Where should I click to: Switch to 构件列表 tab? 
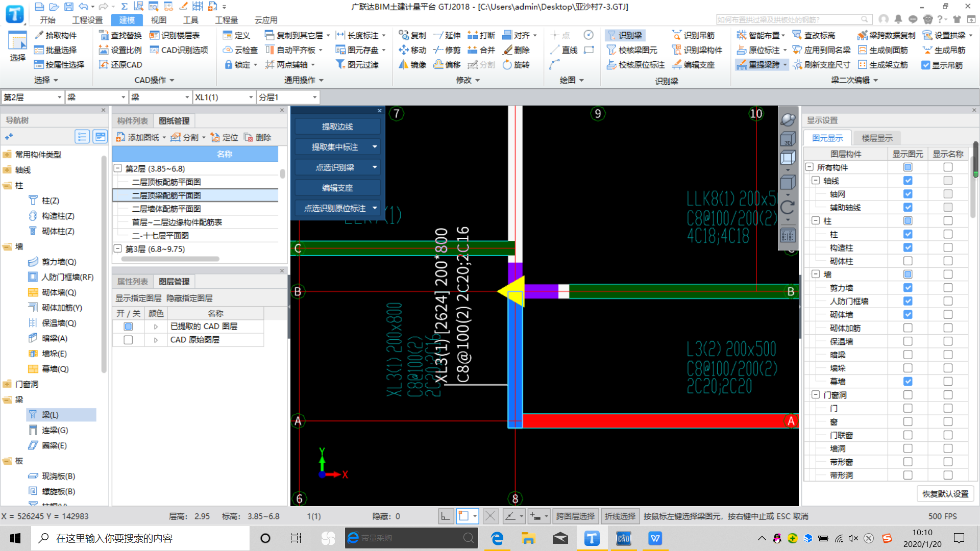click(132, 121)
